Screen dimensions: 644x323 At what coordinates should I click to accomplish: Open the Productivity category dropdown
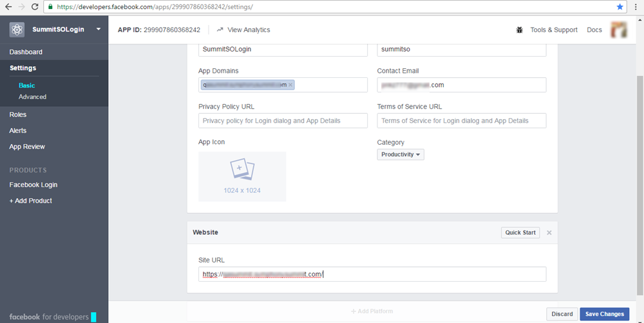coord(400,154)
